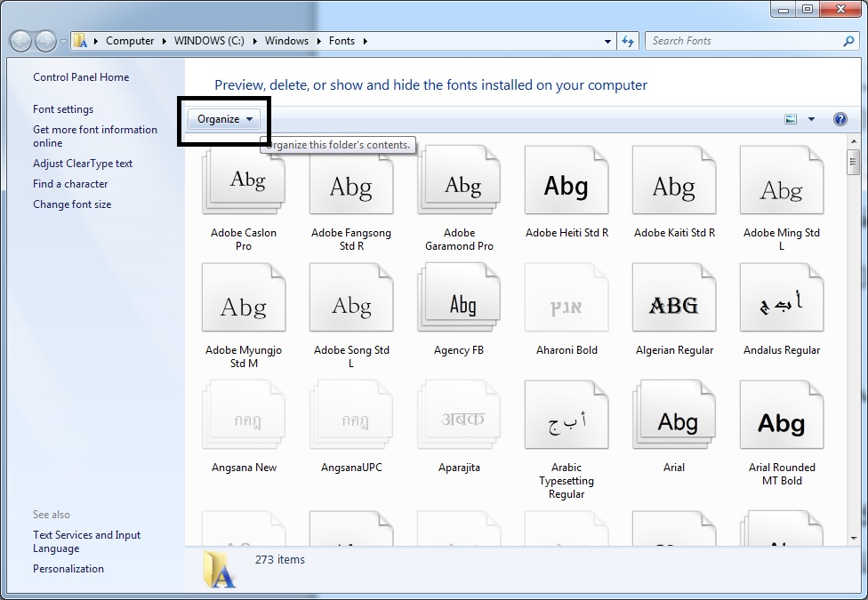Image resolution: width=868 pixels, height=600 pixels.
Task: Maximize the Fonts window
Action: [808, 10]
